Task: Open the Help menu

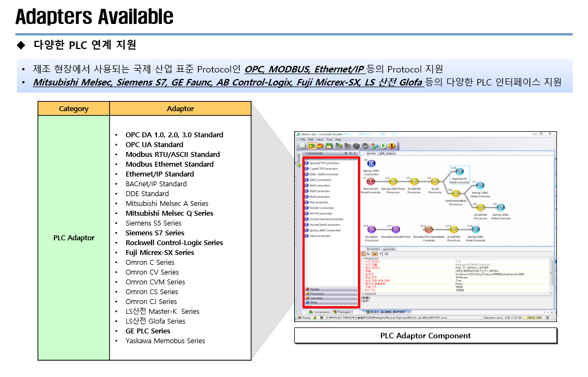Action: click(338, 139)
